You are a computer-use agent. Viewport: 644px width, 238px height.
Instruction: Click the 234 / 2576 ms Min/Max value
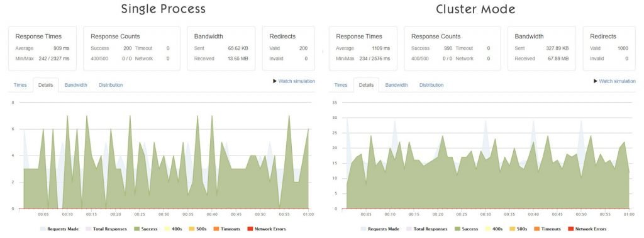click(x=375, y=59)
